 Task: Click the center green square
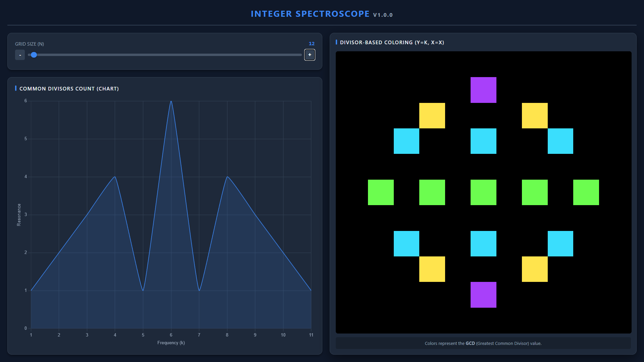point(483,192)
